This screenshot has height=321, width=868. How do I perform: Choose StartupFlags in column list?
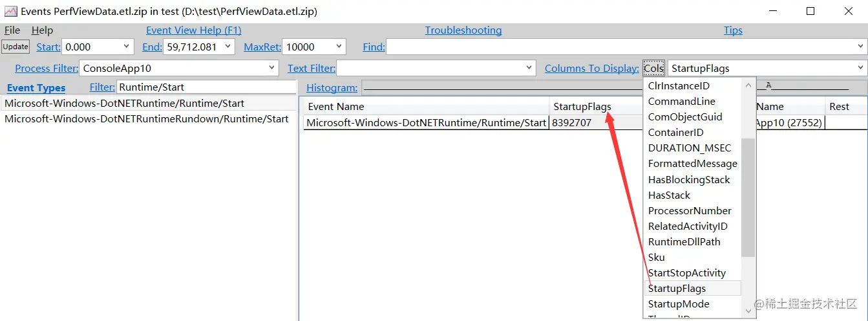tap(692, 289)
